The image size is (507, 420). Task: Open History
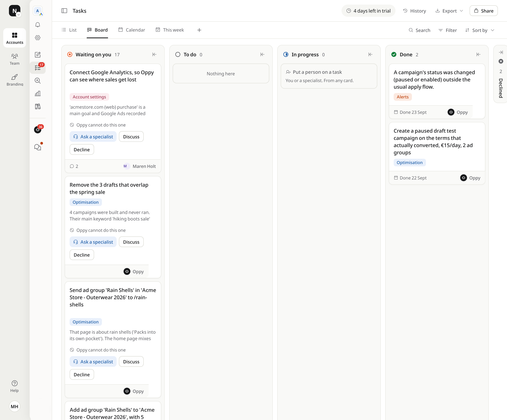pyautogui.click(x=415, y=11)
